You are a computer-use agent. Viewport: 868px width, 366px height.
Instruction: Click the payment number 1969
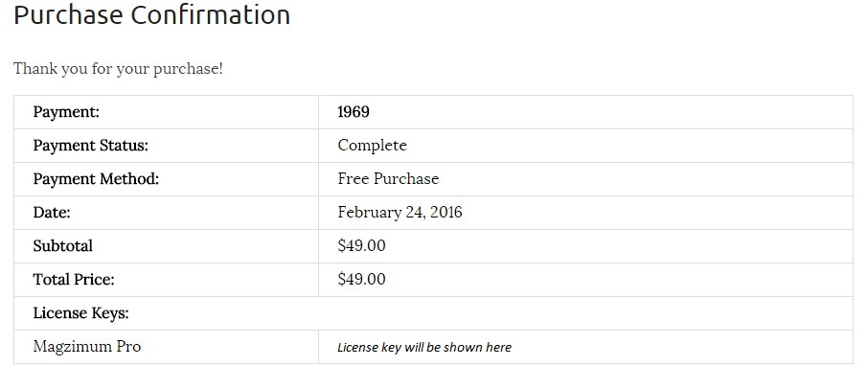tap(354, 112)
